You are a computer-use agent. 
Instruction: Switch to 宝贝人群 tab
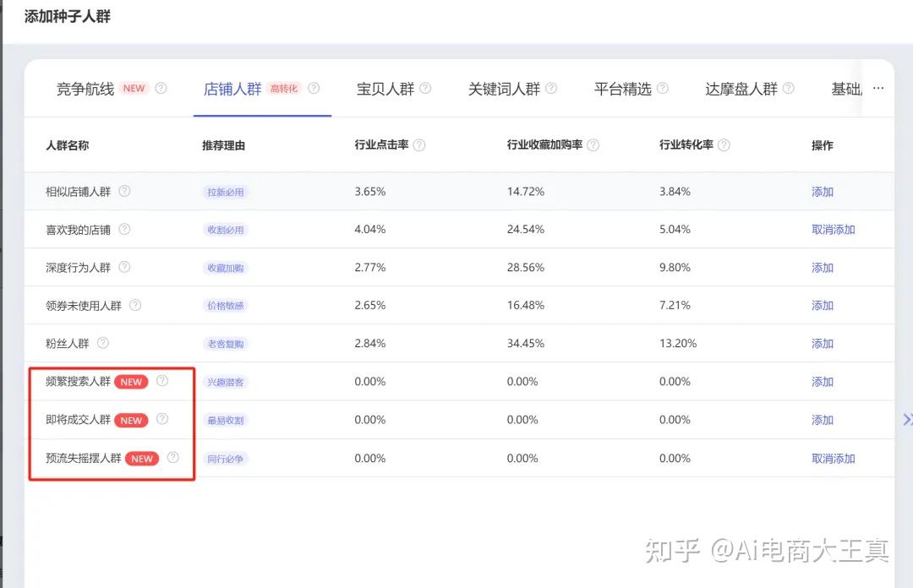tap(385, 89)
